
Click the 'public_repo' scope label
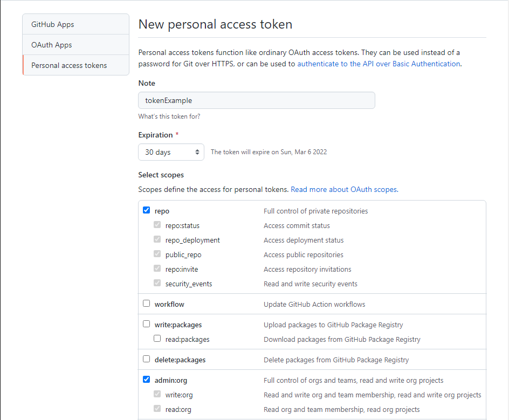click(183, 255)
